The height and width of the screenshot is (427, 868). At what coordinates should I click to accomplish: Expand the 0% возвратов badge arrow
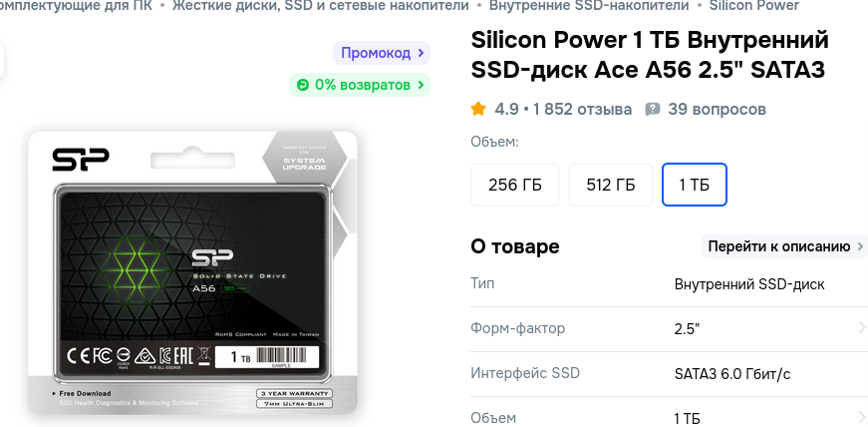pos(422,85)
